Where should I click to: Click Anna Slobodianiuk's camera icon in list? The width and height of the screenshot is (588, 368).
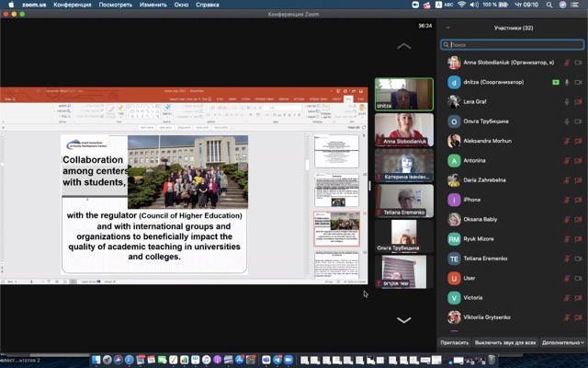point(579,63)
